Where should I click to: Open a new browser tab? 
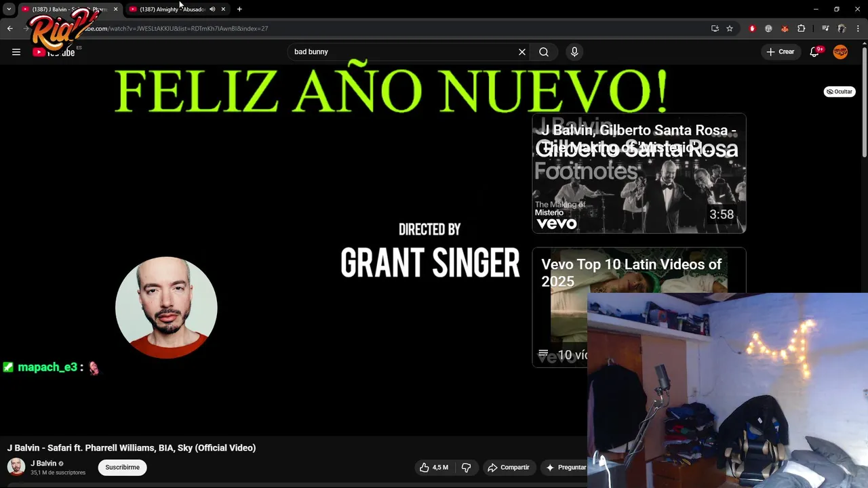click(239, 9)
